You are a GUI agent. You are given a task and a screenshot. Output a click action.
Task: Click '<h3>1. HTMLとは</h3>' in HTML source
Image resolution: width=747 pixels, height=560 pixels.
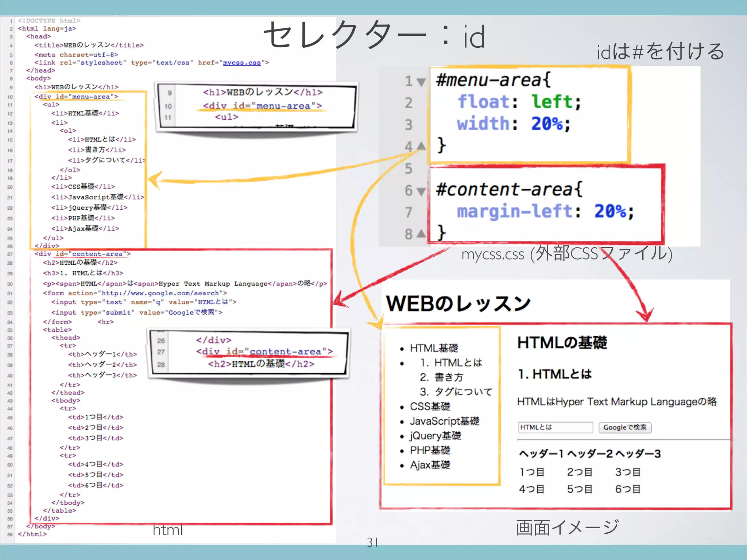point(83,273)
